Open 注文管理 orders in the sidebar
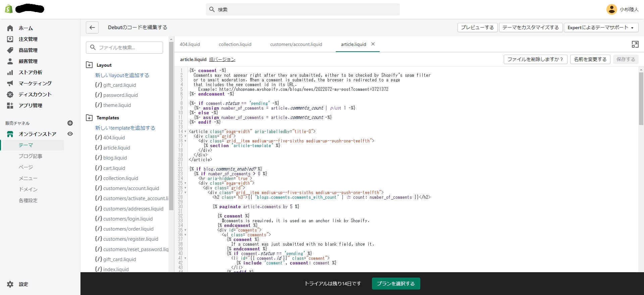 pyautogui.click(x=28, y=39)
